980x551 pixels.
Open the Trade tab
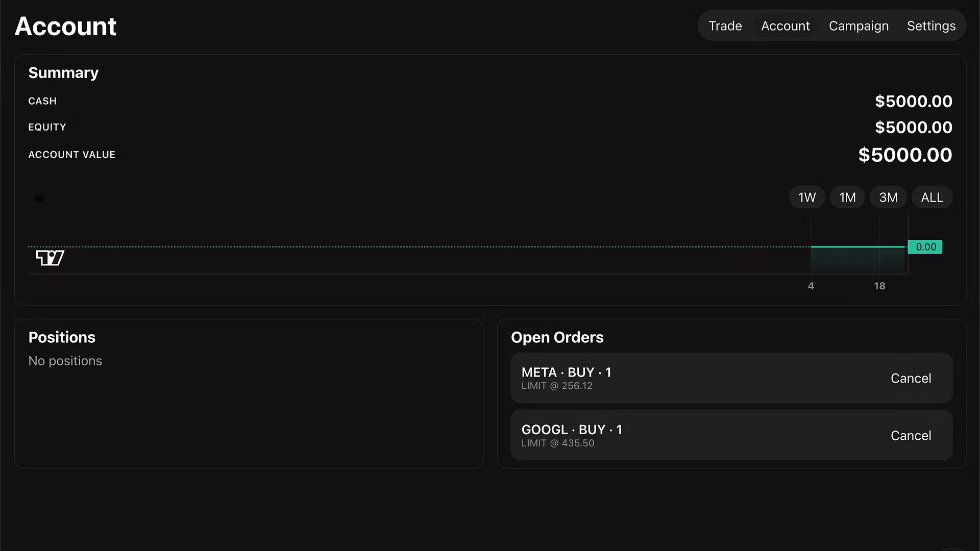point(725,26)
